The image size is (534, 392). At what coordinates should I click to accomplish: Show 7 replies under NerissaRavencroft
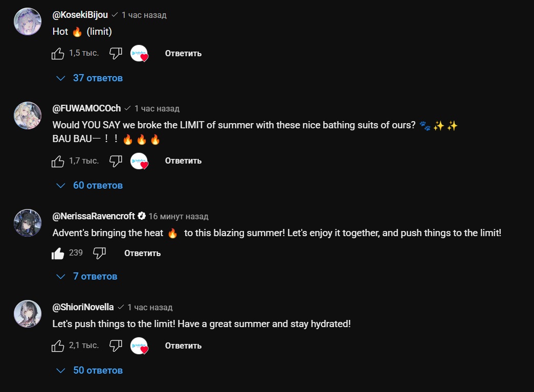[87, 276]
